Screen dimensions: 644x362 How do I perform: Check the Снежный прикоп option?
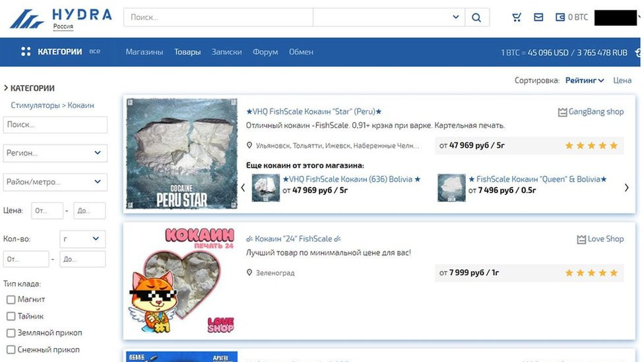pyautogui.click(x=11, y=349)
